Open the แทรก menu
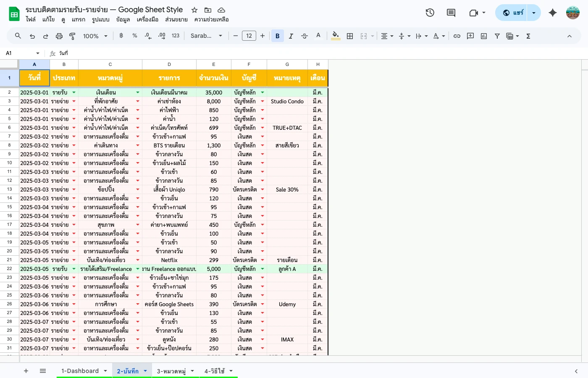This screenshot has height=378, width=588. point(78,19)
